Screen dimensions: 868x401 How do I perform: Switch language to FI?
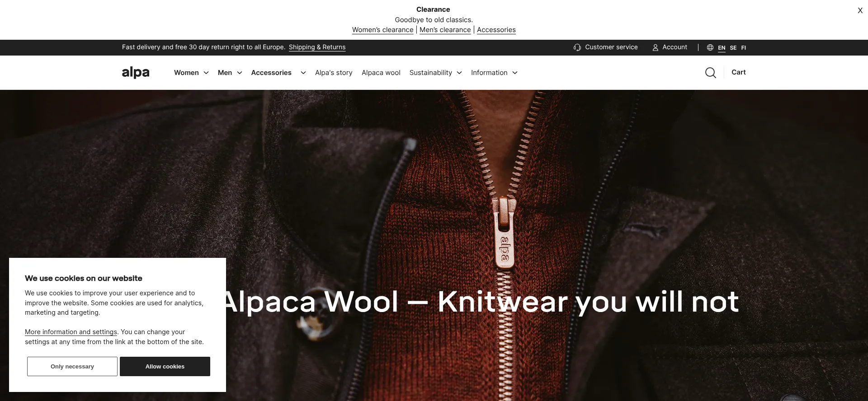pyautogui.click(x=743, y=47)
